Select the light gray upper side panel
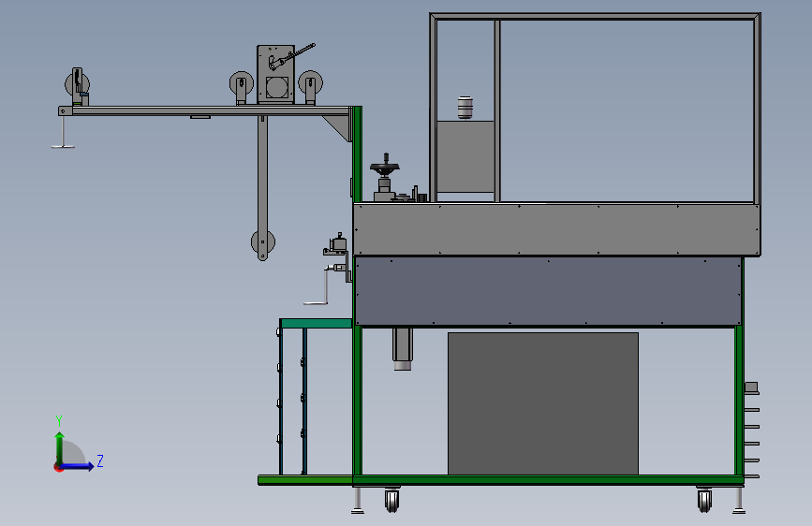This screenshot has height=526, width=812. (x=556, y=228)
